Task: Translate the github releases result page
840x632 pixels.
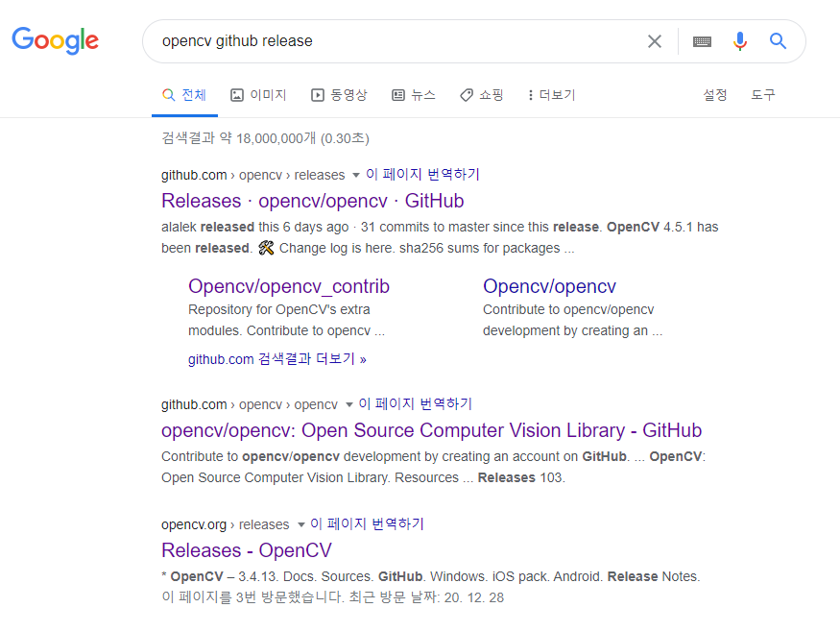Action: [x=422, y=174]
